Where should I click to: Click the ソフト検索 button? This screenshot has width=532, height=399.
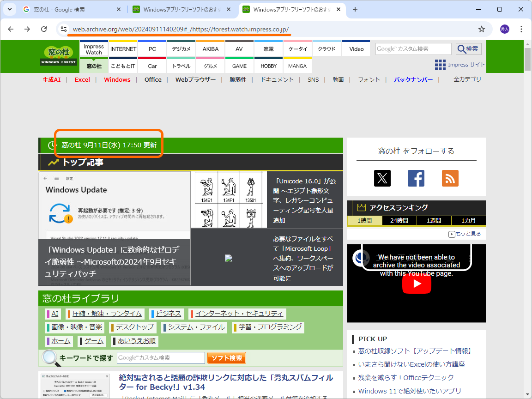tap(227, 357)
